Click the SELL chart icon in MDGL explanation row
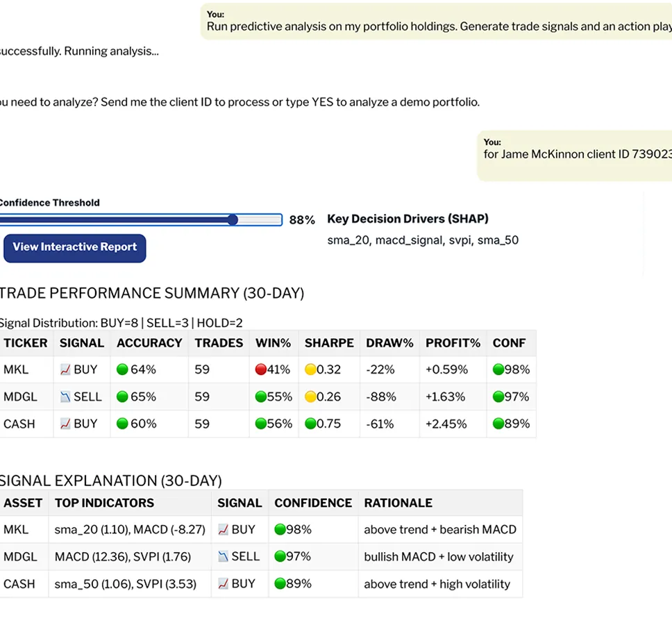Image resolution: width=672 pixels, height=625 pixels. click(x=223, y=557)
